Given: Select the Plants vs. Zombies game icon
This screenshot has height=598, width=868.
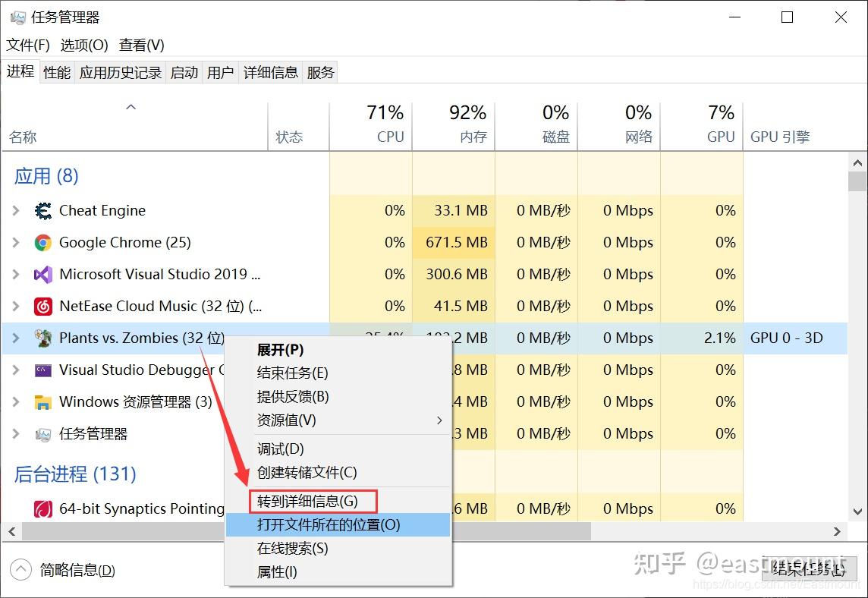Looking at the screenshot, I should pos(43,338).
